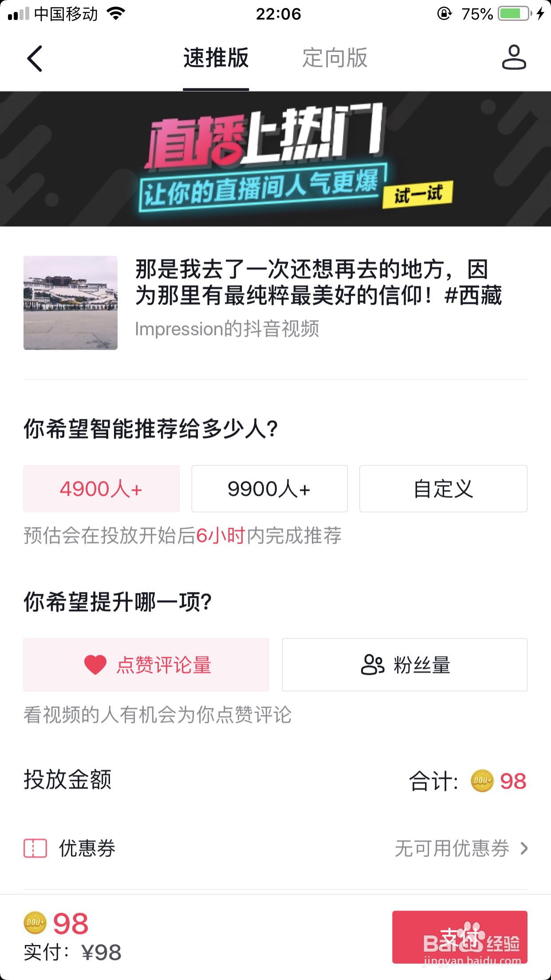551x980 pixels.
Task: Tap the heart icon for likes
Action: (x=95, y=665)
